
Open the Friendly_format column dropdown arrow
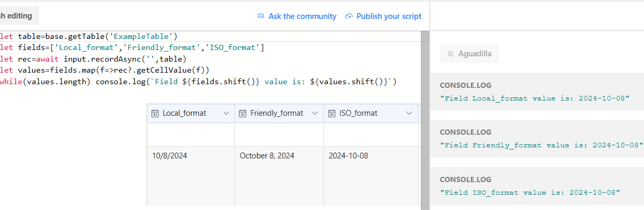coord(315,113)
